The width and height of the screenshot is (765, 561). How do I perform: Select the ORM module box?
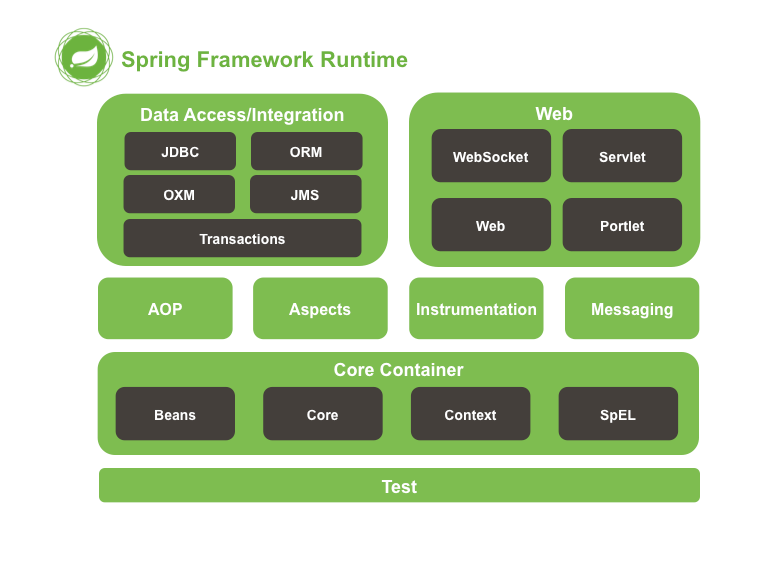click(x=306, y=151)
